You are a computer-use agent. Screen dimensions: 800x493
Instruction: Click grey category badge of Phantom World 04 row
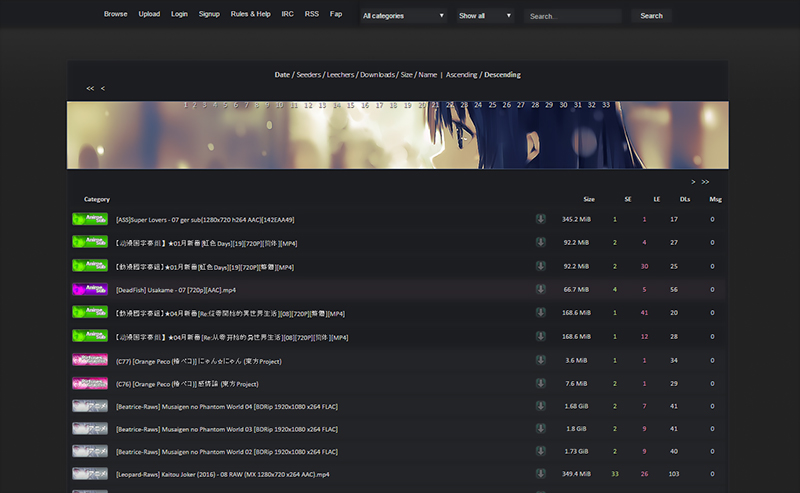90,406
